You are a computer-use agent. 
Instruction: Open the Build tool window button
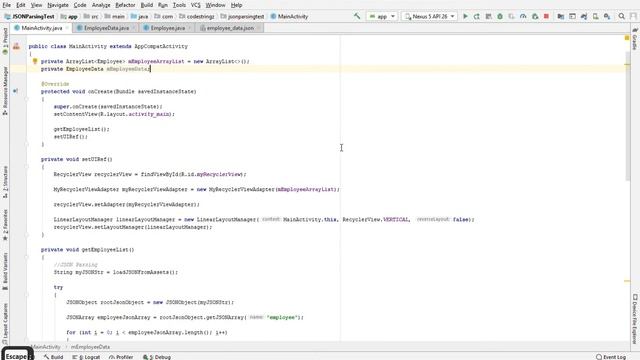(x=53, y=357)
